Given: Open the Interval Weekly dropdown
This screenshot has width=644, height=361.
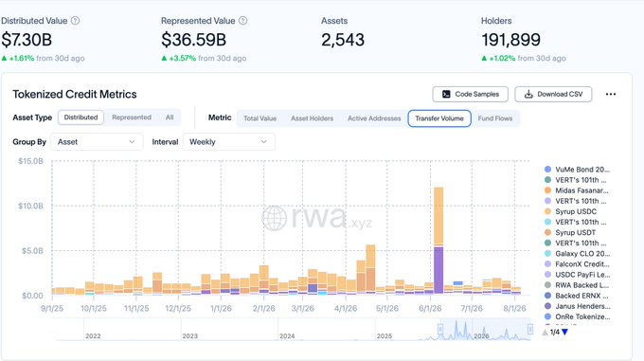Looking at the screenshot, I should 229,142.
